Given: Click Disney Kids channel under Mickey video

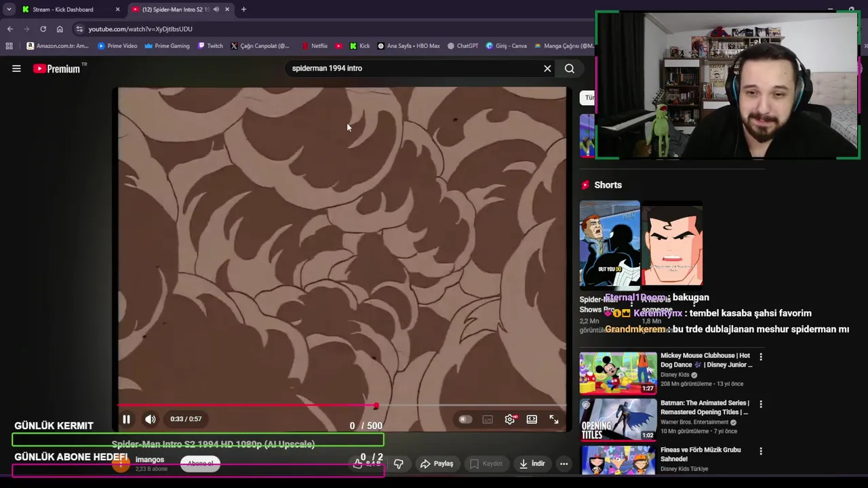Looking at the screenshot, I should 675,375.
